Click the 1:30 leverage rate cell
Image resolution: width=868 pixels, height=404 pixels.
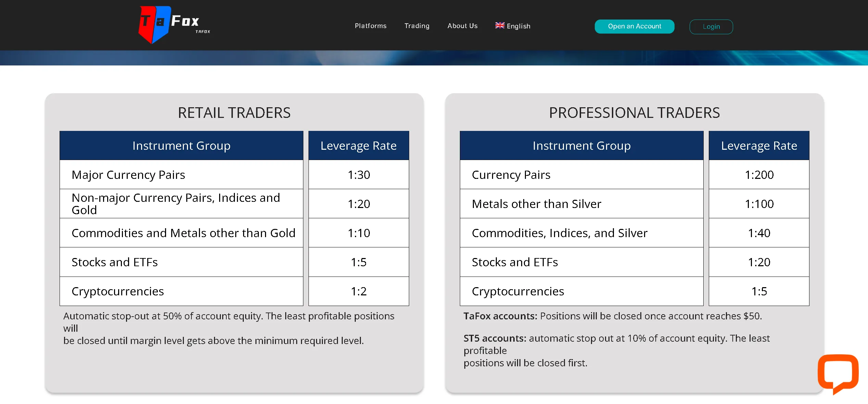[x=358, y=175]
